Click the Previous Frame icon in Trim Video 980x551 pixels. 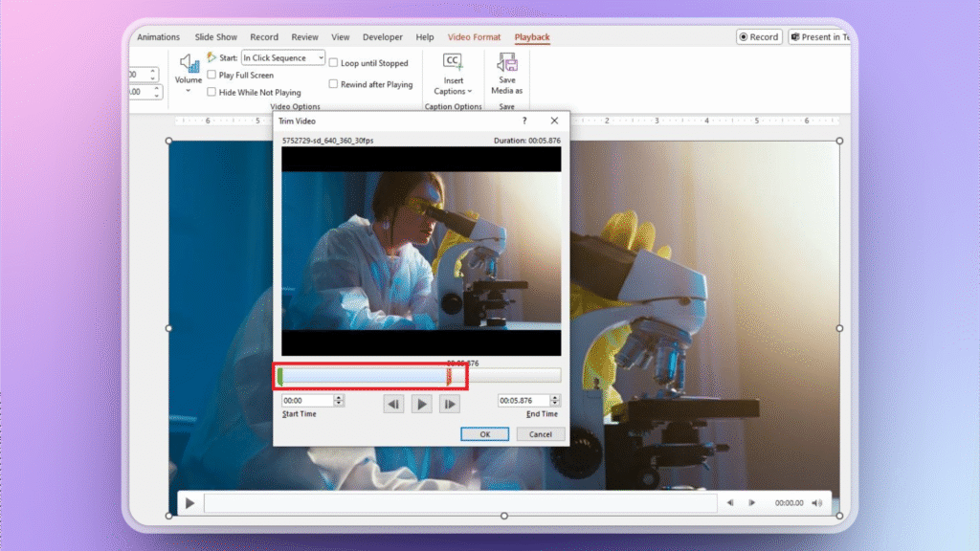[x=393, y=403]
